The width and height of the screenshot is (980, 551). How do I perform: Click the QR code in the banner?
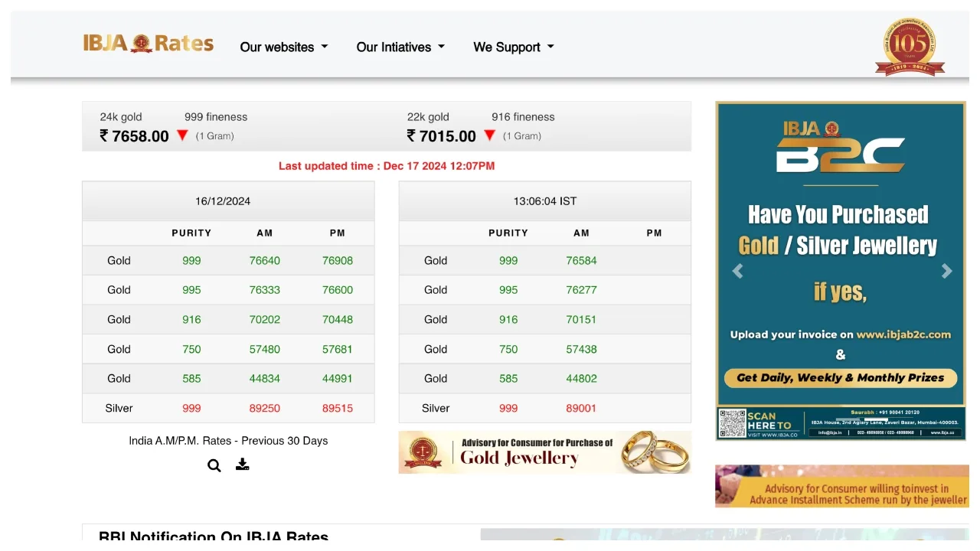point(733,423)
